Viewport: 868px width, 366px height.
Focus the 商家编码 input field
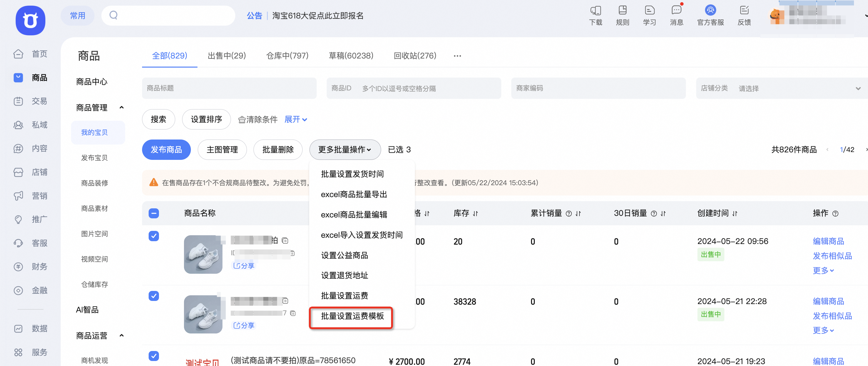tap(598, 88)
